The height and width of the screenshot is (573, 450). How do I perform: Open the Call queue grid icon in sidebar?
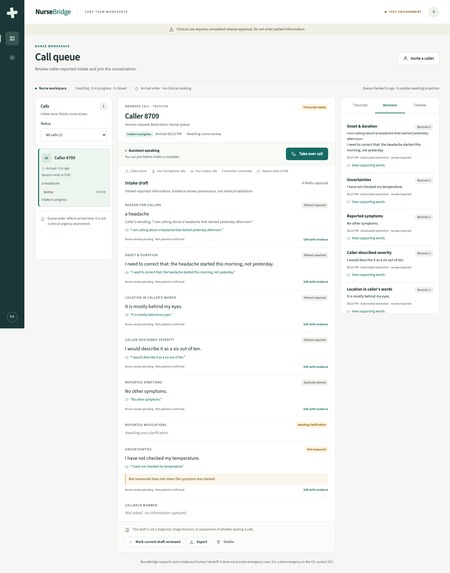[x=12, y=38]
